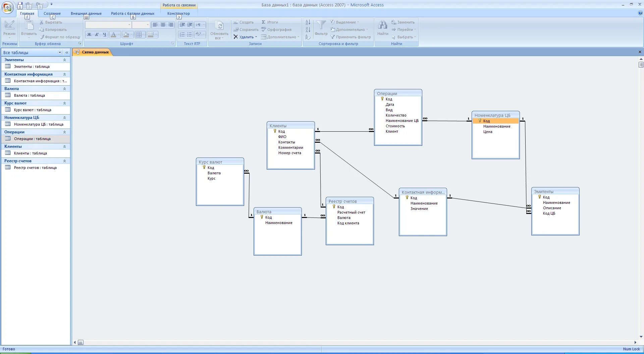Click the Создать record button
The image size is (644, 354).
(x=244, y=22)
